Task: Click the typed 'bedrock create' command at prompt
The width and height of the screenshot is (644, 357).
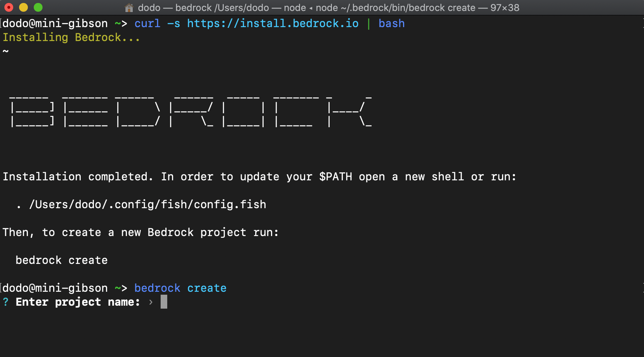Action: 180,288
